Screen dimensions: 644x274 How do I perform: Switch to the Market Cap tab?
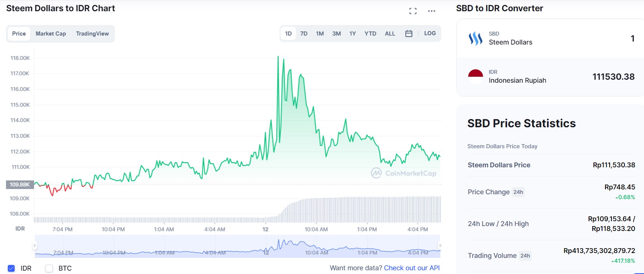click(x=51, y=34)
